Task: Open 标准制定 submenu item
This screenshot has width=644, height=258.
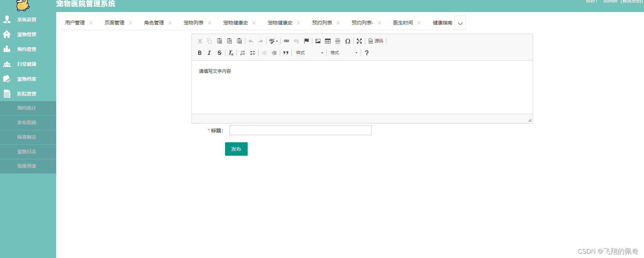Action: 28,137
